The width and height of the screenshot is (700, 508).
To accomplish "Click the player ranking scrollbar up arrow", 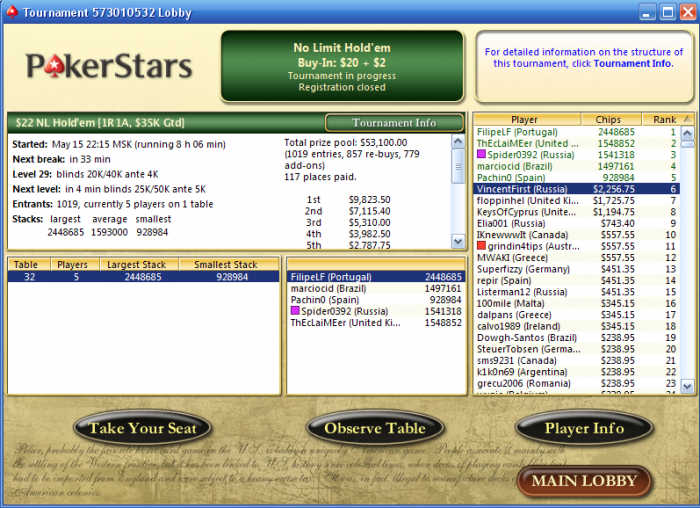I will click(x=688, y=133).
